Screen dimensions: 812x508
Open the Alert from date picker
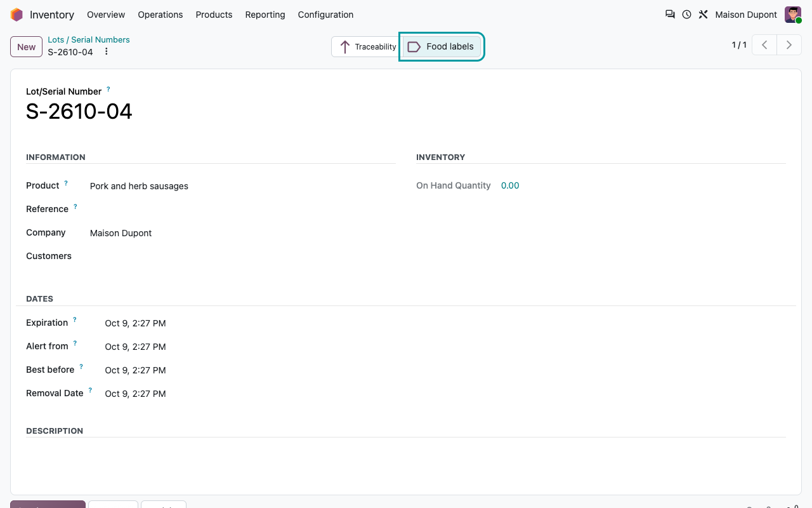click(x=135, y=347)
